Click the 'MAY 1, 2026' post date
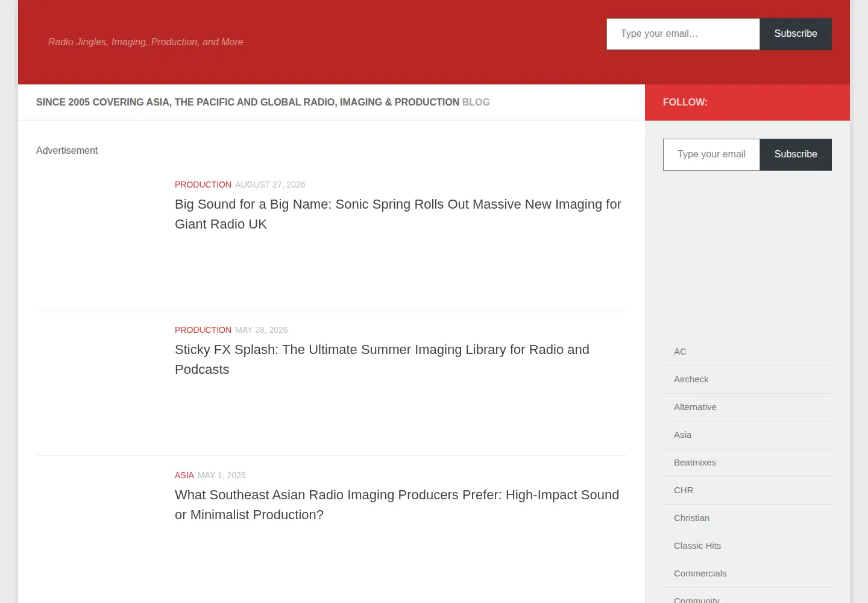Image resolution: width=868 pixels, height=603 pixels. pyautogui.click(x=221, y=475)
